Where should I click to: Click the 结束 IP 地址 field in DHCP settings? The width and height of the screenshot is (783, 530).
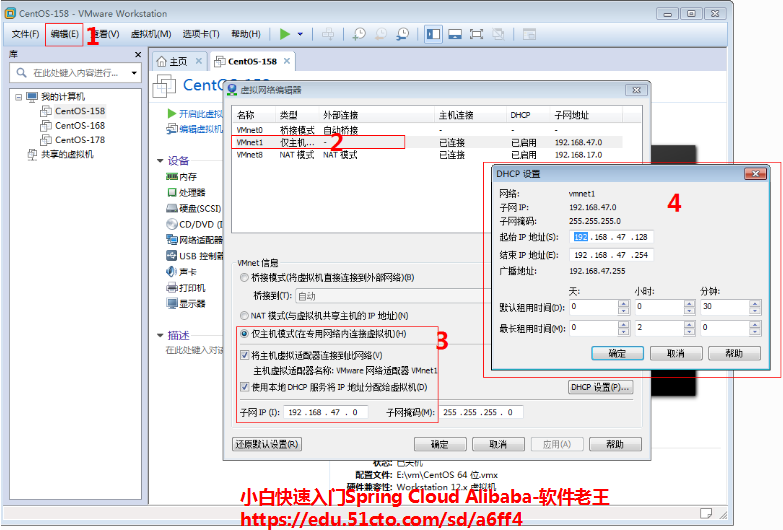611,255
